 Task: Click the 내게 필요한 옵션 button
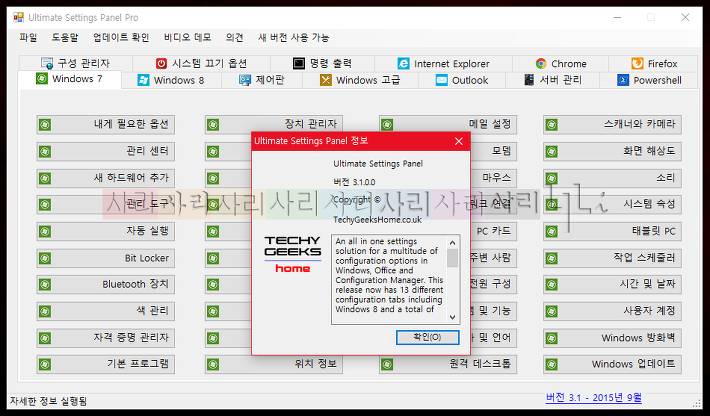[x=106, y=124]
